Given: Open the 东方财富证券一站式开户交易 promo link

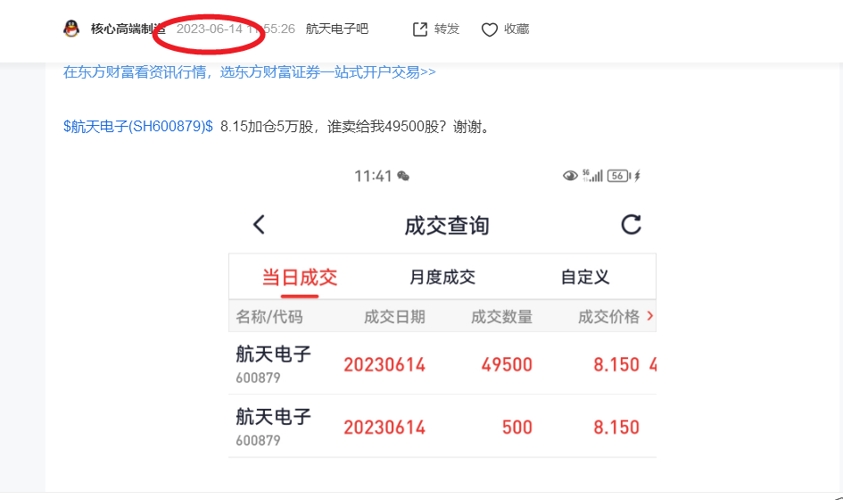Looking at the screenshot, I should coord(249,72).
